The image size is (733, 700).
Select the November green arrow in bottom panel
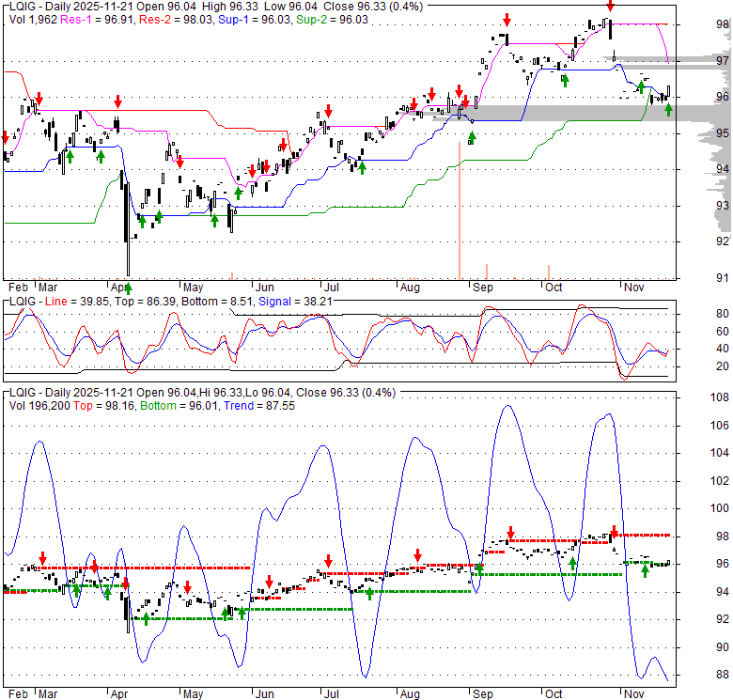tap(645, 570)
